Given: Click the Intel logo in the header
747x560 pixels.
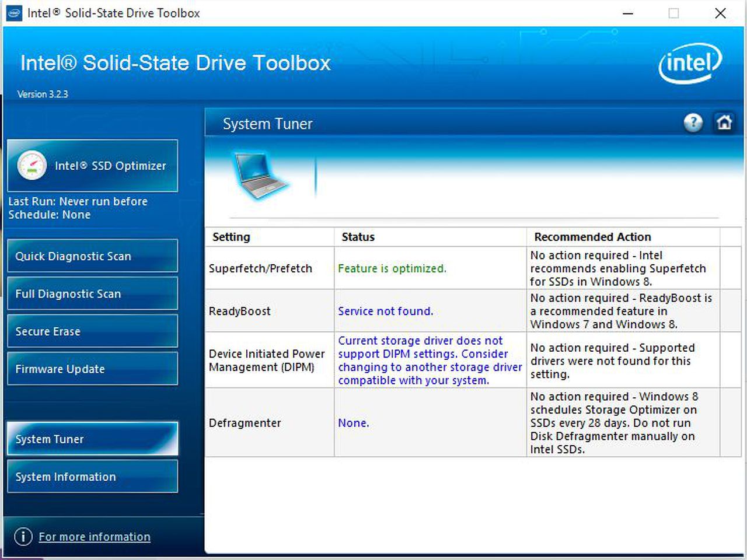Looking at the screenshot, I should (690, 63).
